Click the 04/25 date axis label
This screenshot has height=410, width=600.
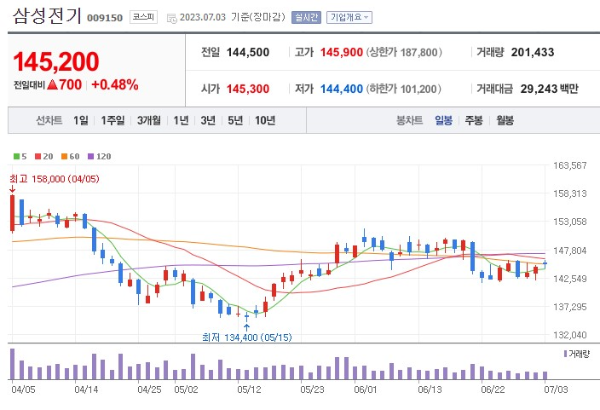pos(149,390)
